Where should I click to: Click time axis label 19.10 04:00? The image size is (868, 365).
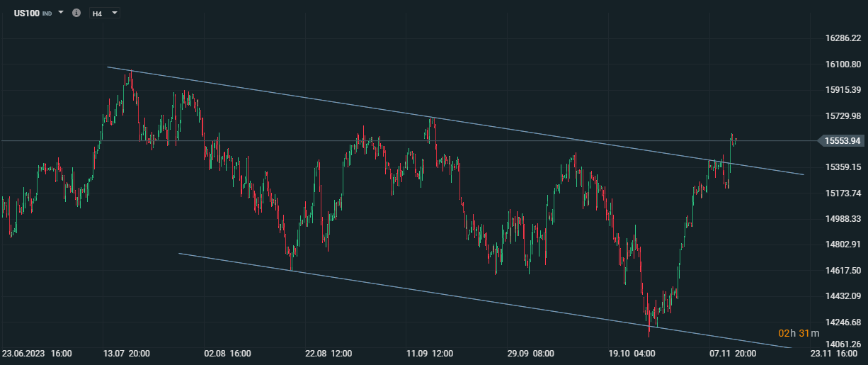632,353
